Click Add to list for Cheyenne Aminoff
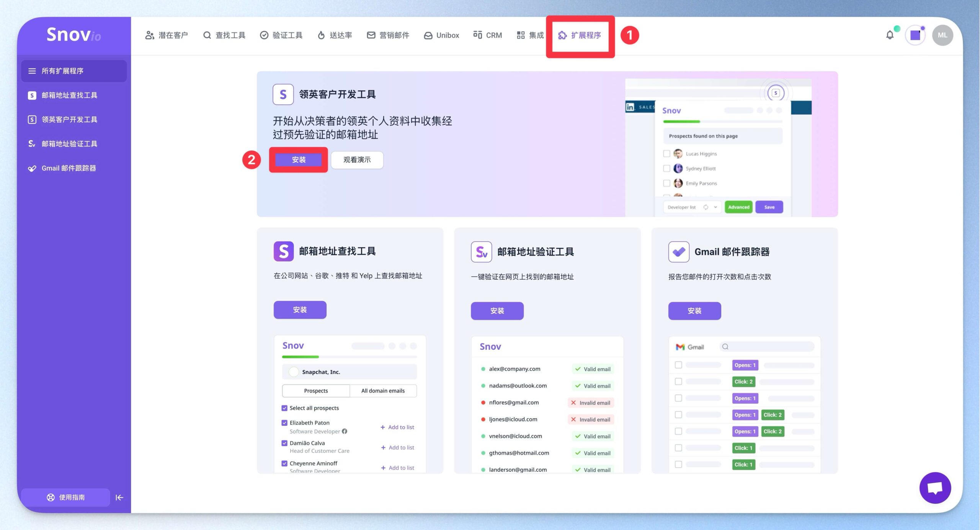The image size is (980, 530). 397,468
